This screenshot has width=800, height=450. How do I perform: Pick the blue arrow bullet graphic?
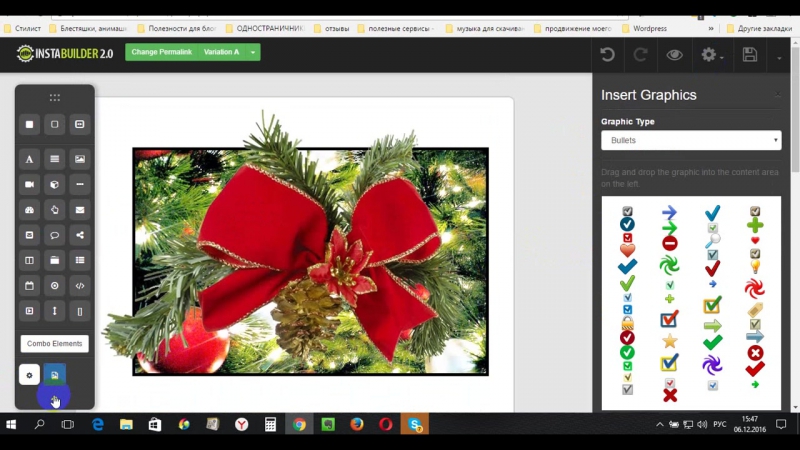[669, 212]
